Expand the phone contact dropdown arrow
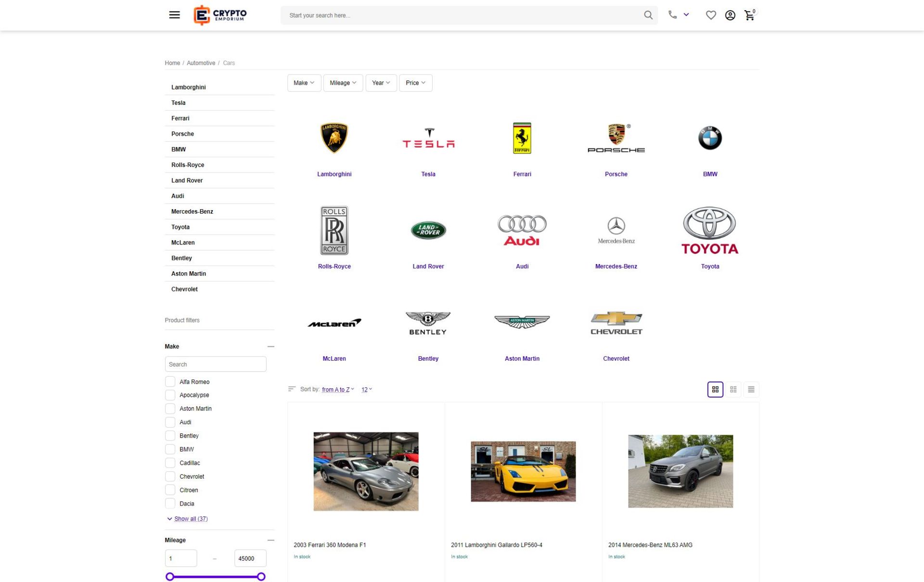 pos(686,15)
